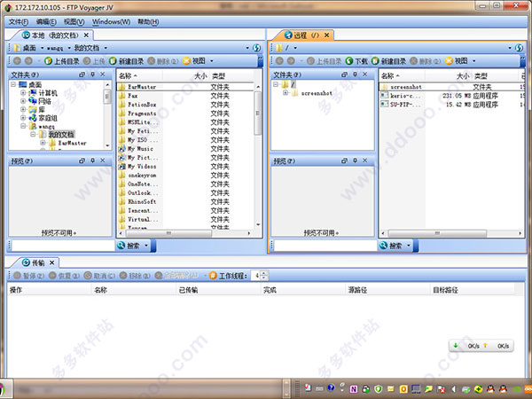Click the 视图 icon in remote toolbar
This screenshot has height=399, width=532.
(x=450, y=61)
